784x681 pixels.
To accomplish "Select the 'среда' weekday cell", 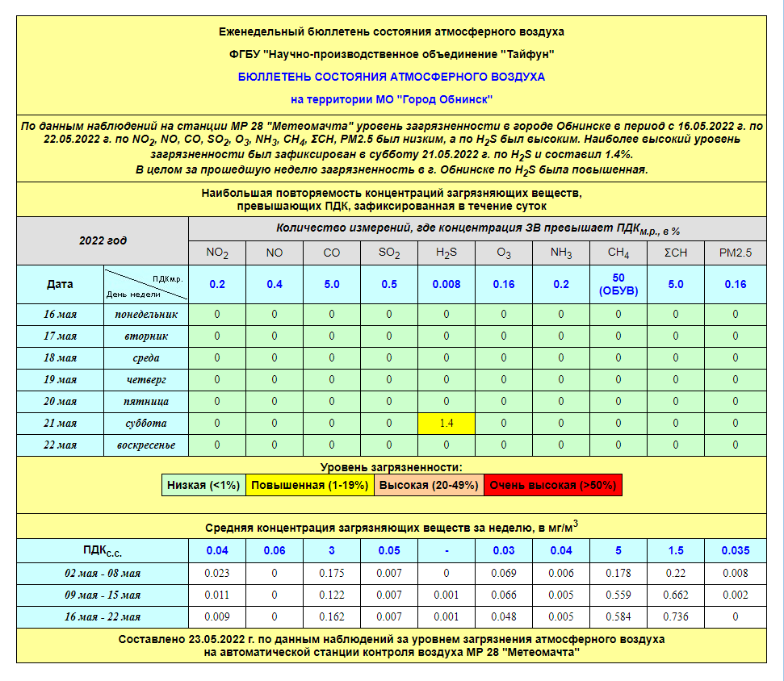I will pyautogui.click(x=145, y=357).
